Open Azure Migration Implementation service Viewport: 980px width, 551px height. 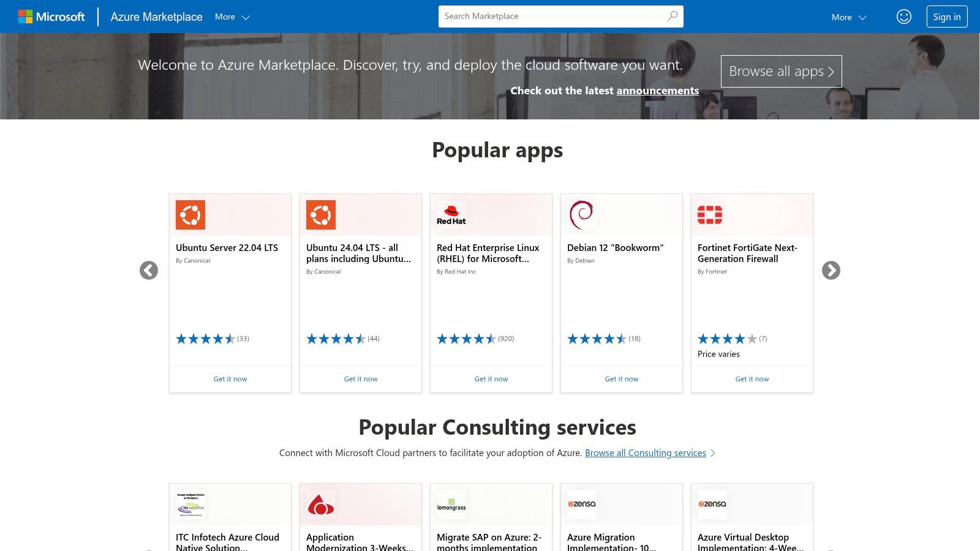[611, 542]
